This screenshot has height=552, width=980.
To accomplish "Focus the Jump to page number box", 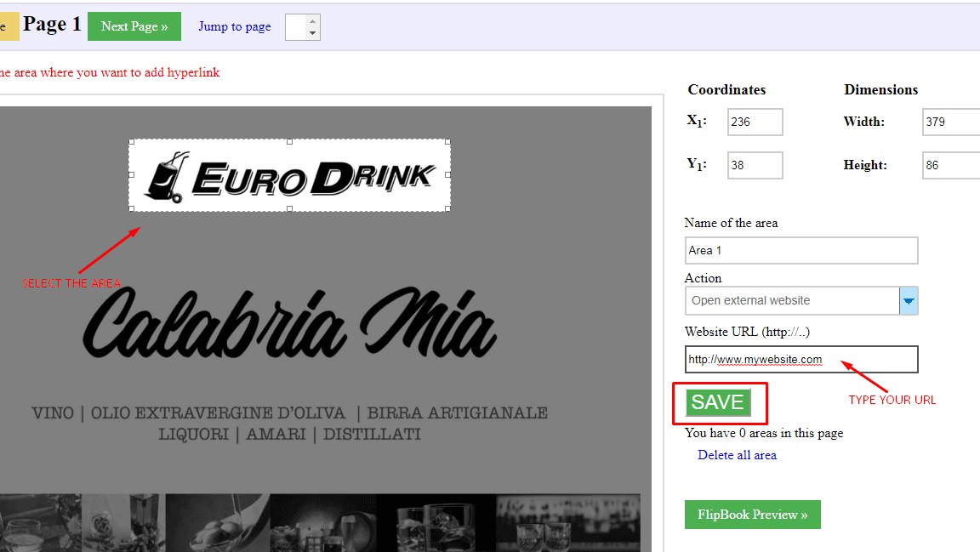I will (296, 27).
